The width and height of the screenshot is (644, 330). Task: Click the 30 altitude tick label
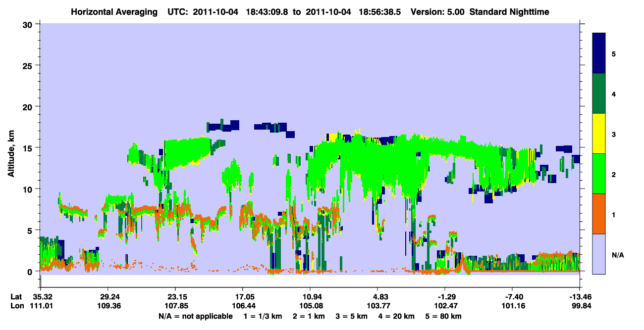(29, 24)
